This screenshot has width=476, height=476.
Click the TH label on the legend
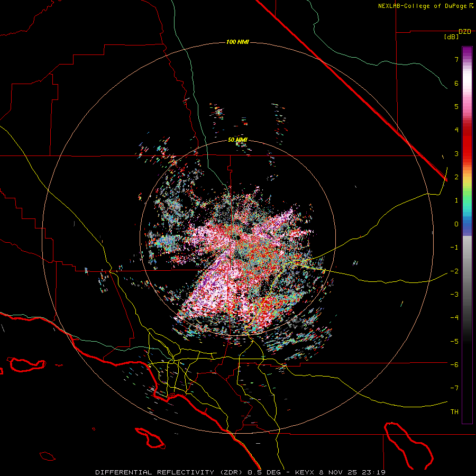(454, 412)
